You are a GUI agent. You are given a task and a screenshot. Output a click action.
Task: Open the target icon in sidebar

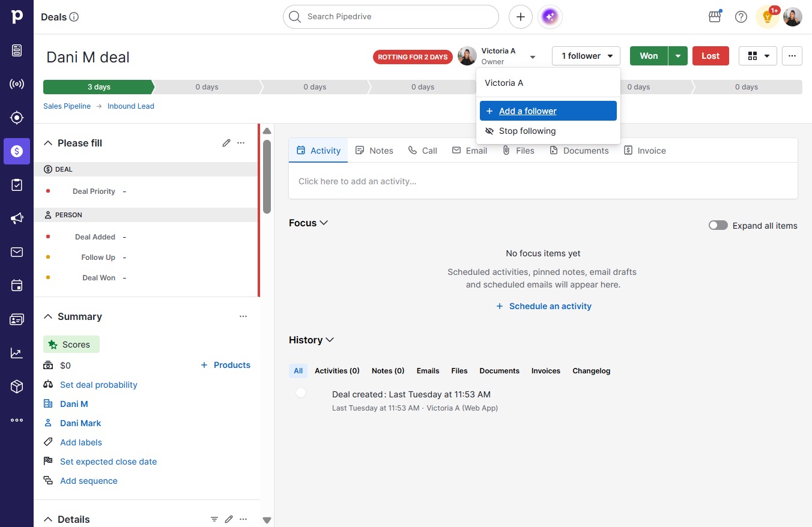pyautogui.click(x=17, y=118)
